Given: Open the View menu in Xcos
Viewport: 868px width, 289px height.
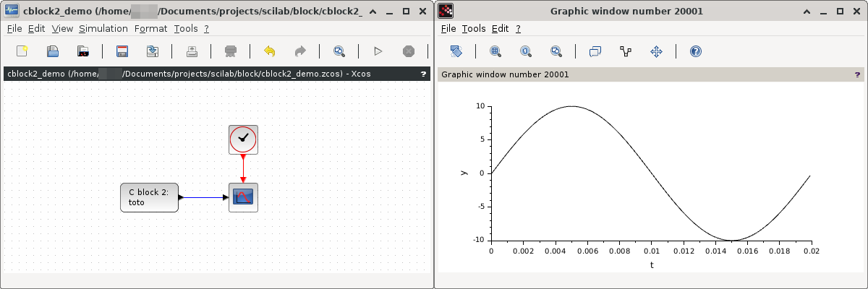Looking at the screenshot, I should coord(62,28).
